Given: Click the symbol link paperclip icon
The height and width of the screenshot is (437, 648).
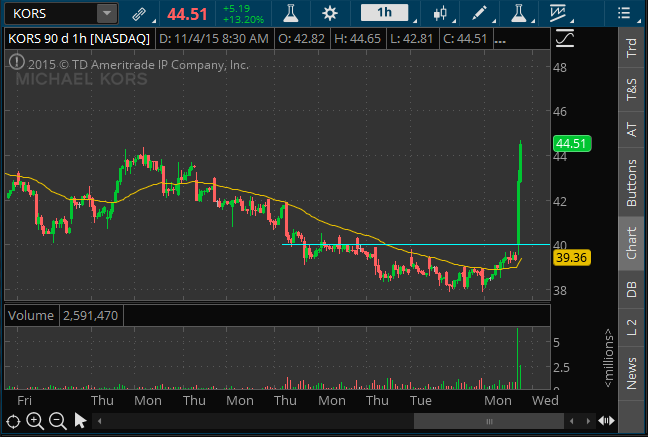Looking at the screenshot, I should pyautogui.click(x=140, y=14).
